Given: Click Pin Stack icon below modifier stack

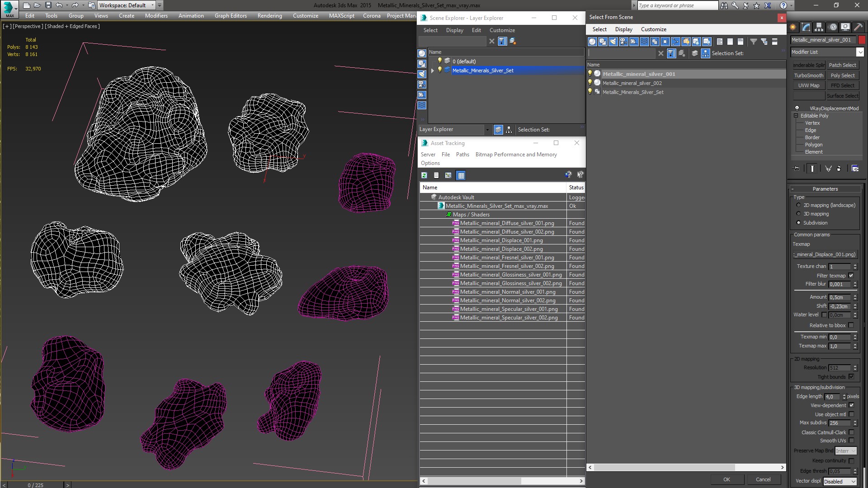Looking at the screenshot, I should click(x=797, y=169).
